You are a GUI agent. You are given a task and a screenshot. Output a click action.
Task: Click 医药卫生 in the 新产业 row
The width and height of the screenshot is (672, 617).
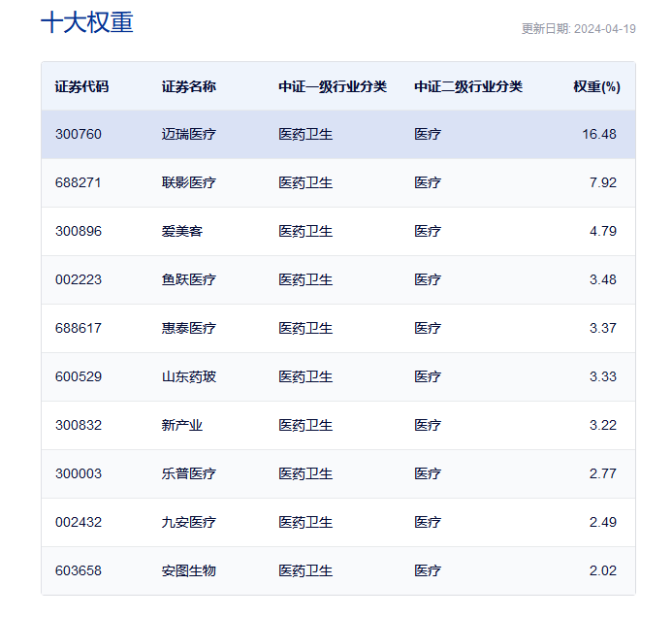coord(305,425)
